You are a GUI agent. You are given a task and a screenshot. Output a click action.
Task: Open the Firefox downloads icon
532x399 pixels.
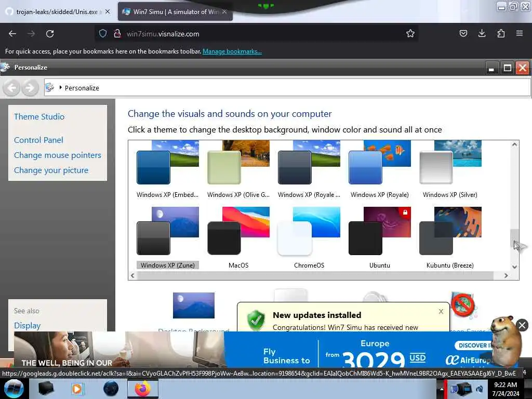click(482, 33)
